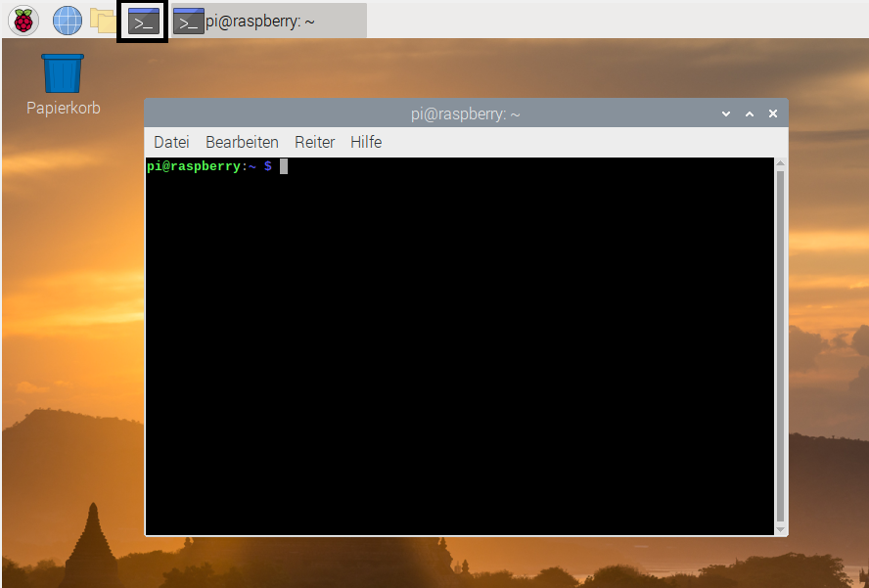Click the blinking cursor block at the prompt
Viewport: 869px width, 588px height.
[283, 165]
